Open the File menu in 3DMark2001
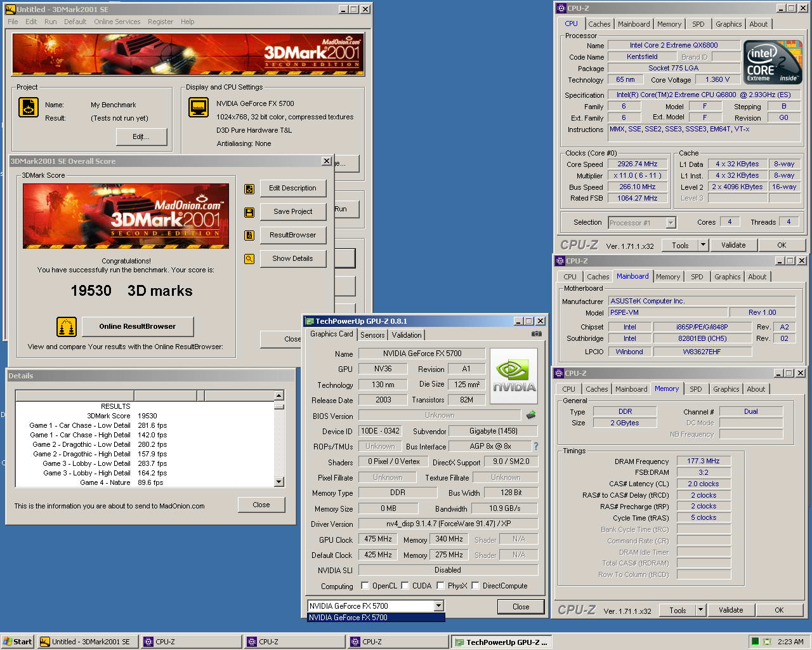Viewport: 812px width, 650px height. coord(13,22)
